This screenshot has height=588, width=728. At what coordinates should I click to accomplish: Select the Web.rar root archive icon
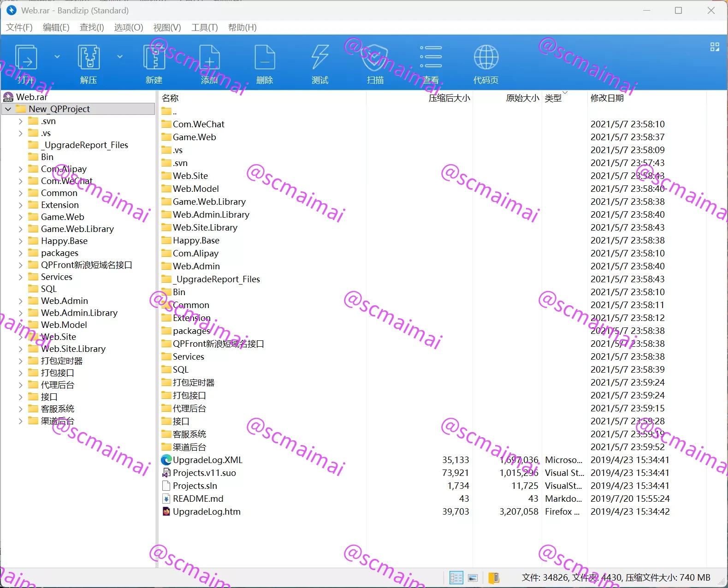8,97
